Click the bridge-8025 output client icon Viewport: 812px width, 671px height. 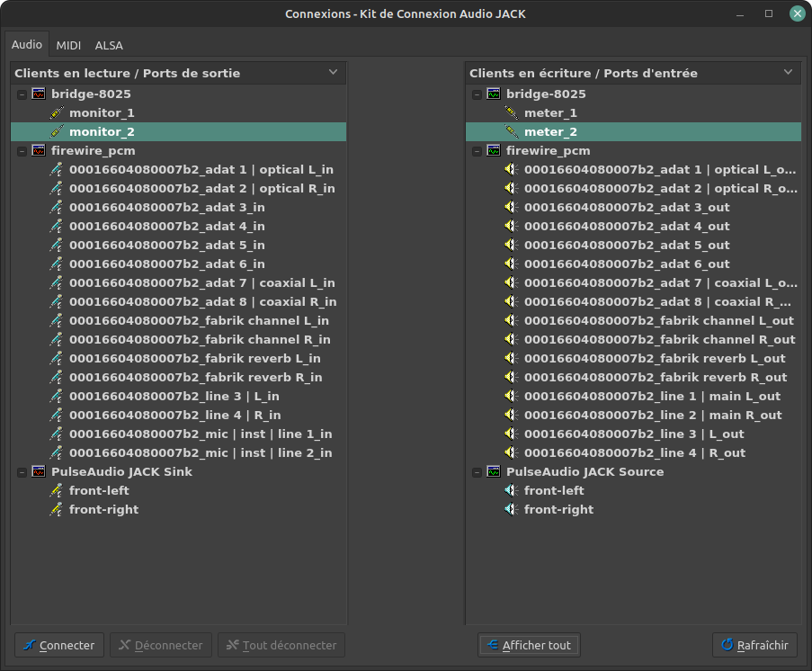[x=39, y=94]
